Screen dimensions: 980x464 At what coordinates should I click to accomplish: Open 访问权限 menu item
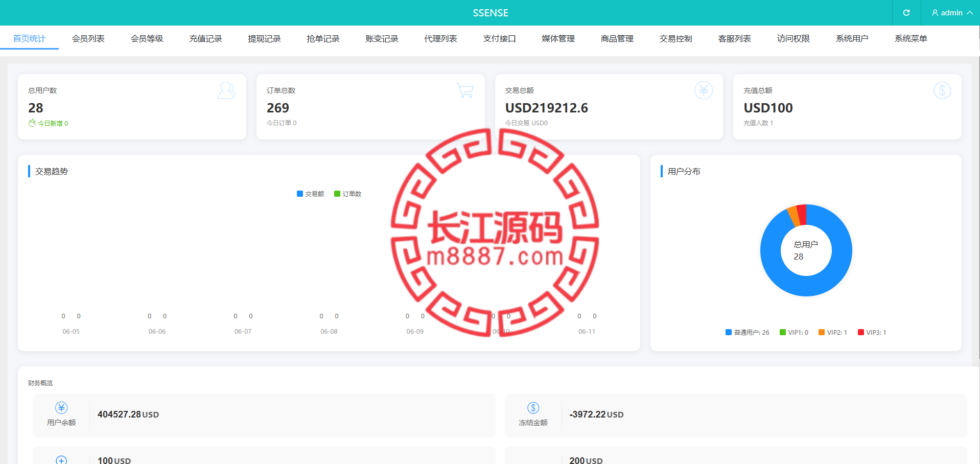tap(793, 38)
